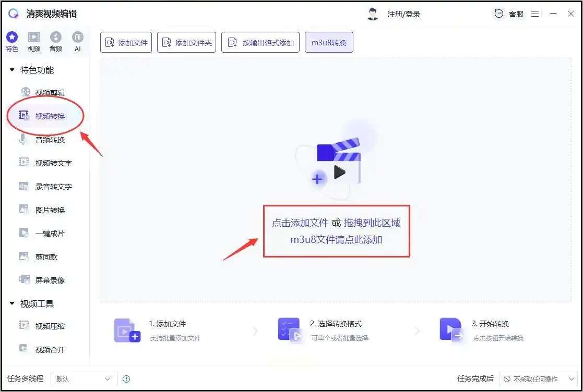Click the 视频转文字 sidebar icon
Viewport: 583px width, 392px height.
pos(24,163)
